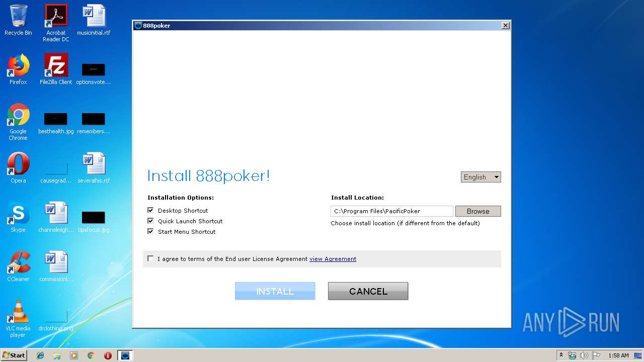The image size is (644, 362).
Task: Open Windows Explorer folder in taskbar
Action: (57, 355)
